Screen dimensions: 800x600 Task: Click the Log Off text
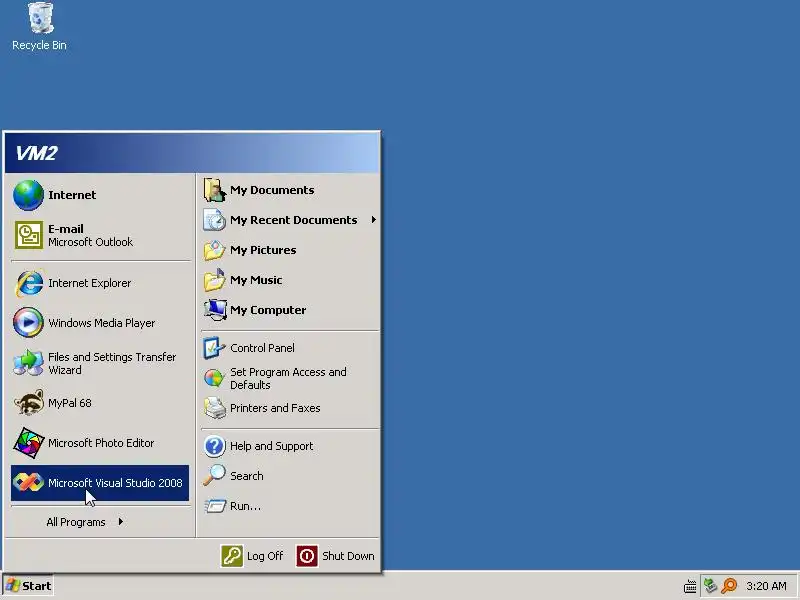coord(265,556)
